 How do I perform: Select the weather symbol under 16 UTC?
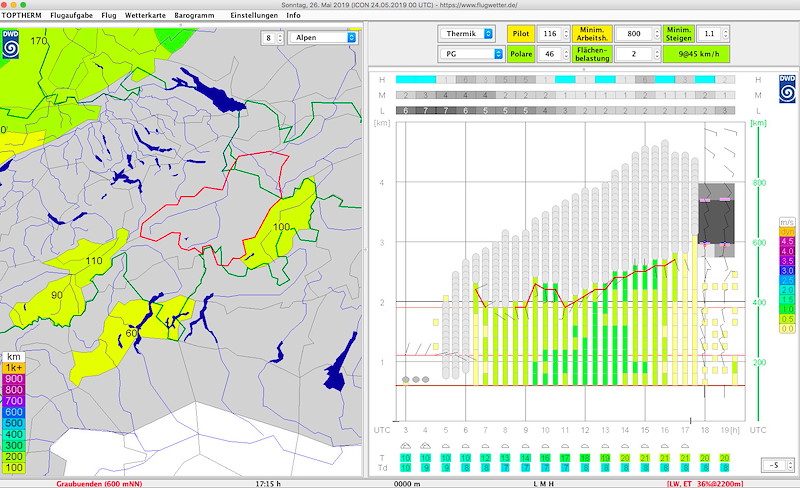point(665,446)
